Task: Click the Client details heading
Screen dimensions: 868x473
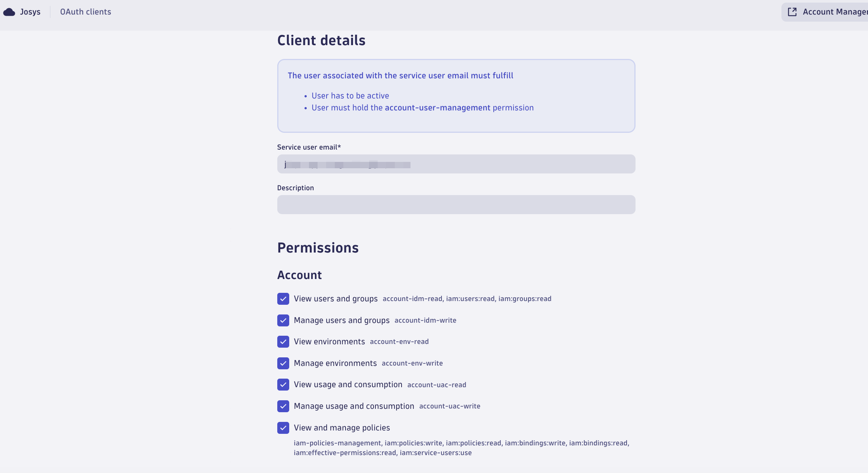Action: (x=321, y=40)
